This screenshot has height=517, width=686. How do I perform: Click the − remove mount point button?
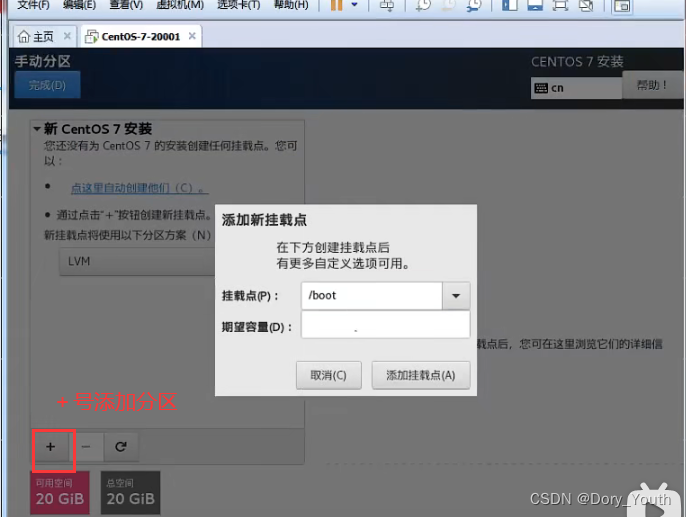pos(86,447)
